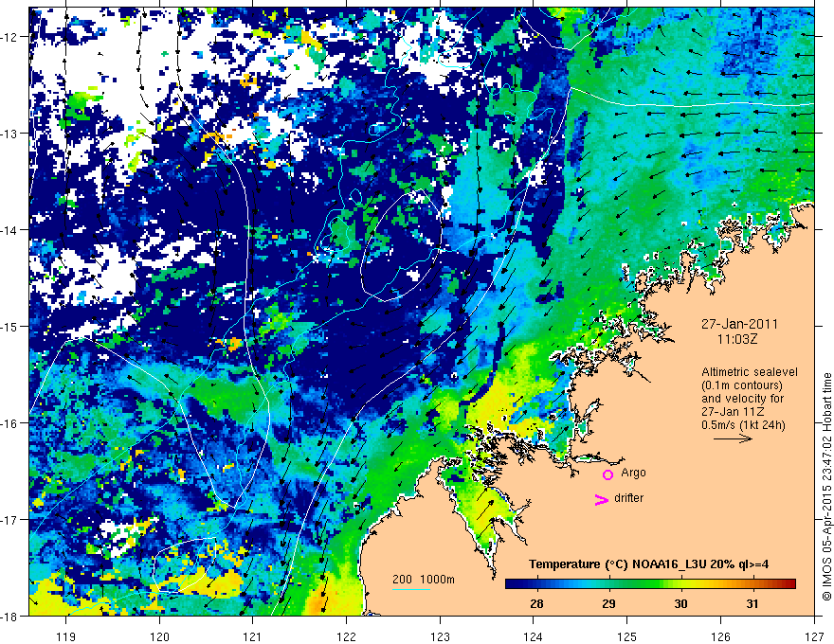Image resolution: width=834 pixels, height=644 pixels.
Task: Click the '0.5m/s (1kt 24h)' text
Action: [x=744, y=425]
